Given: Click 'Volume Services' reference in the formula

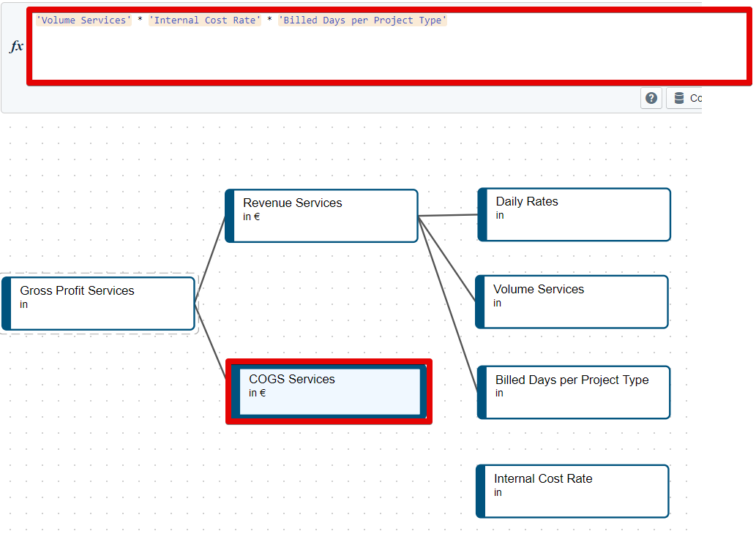Looking at the screenshot, I should (x=83, y=20).
